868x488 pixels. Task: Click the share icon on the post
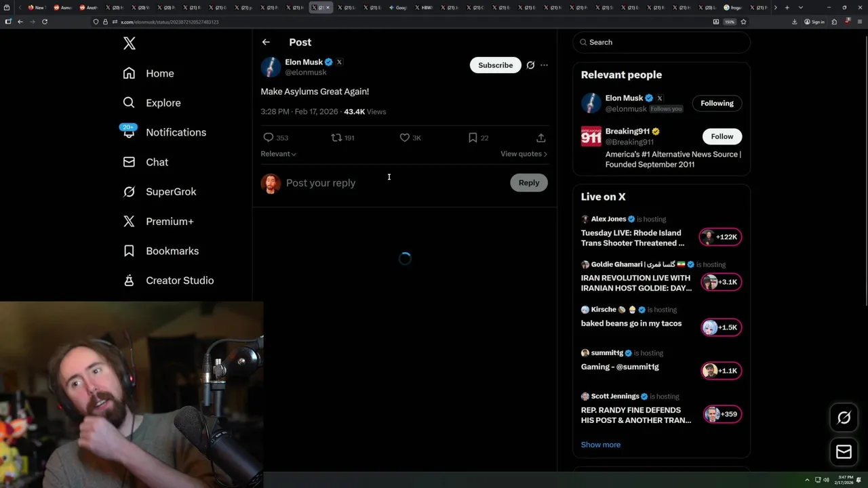click(540, 138)
